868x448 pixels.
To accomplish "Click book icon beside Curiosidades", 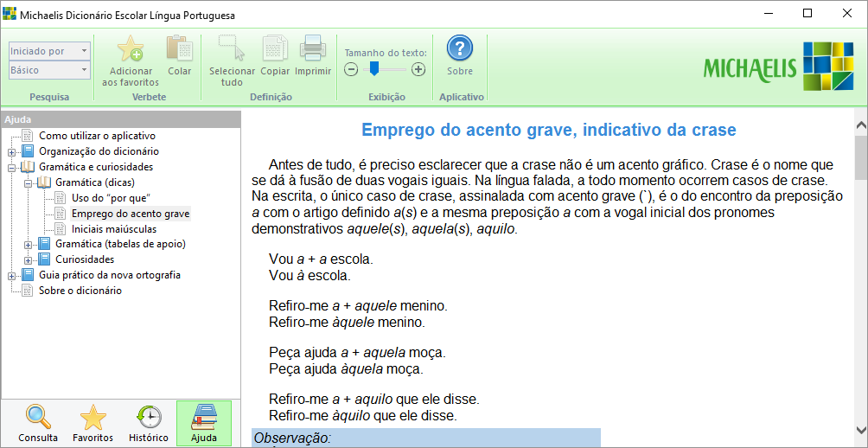I will point(44,259).
